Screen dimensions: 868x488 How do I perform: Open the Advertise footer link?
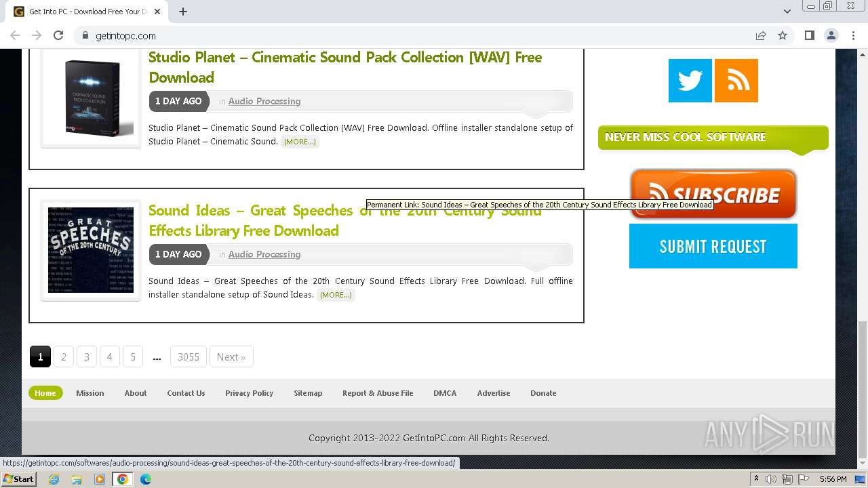pyautogui.click(x=494, y=393)
